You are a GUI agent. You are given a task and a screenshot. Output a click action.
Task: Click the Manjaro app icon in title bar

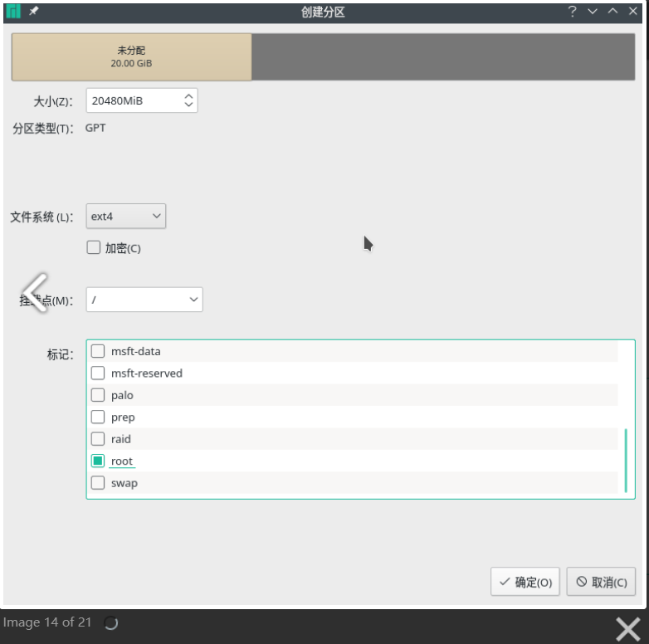click(13, 12)
